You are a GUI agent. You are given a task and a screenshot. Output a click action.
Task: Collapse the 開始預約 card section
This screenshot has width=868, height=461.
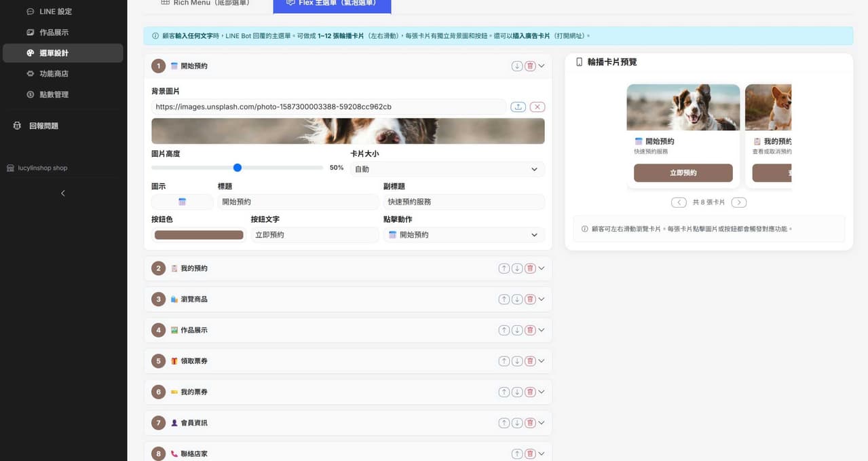(542, 66)
